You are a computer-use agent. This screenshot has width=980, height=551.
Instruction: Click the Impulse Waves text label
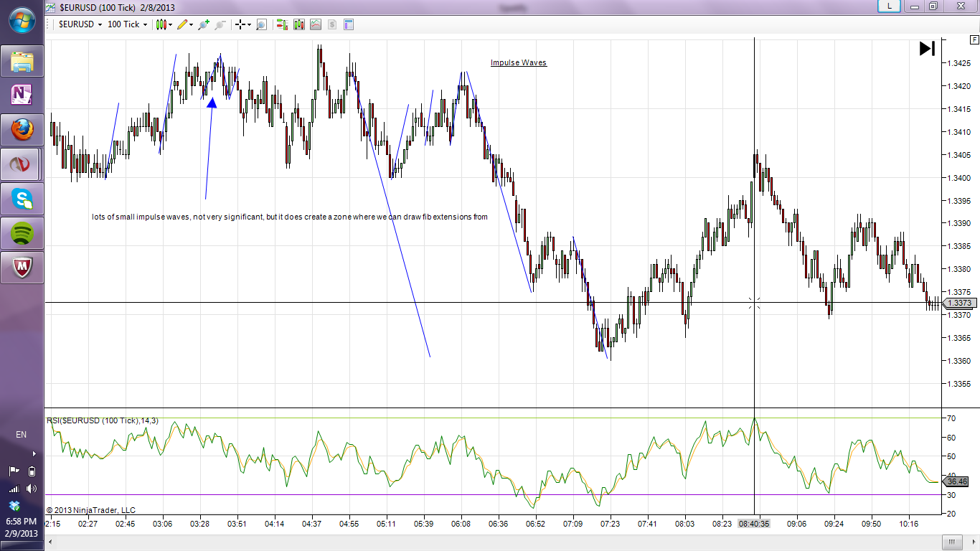[518, 63]
